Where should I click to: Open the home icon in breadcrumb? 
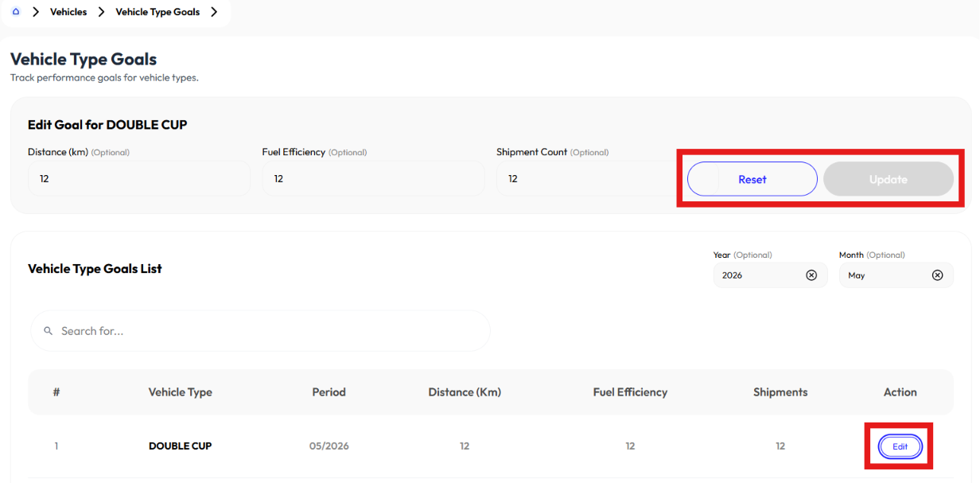pyautogui.click(x=16, y=12)
